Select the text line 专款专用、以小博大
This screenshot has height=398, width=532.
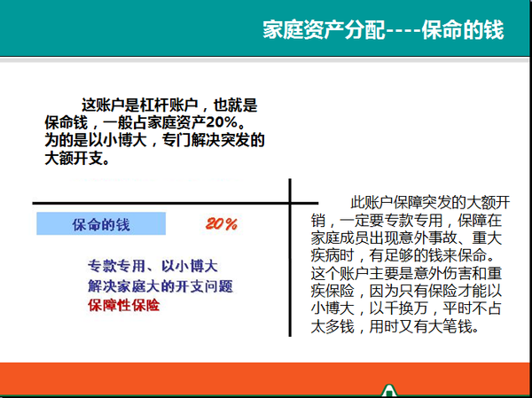coord(153,266)
